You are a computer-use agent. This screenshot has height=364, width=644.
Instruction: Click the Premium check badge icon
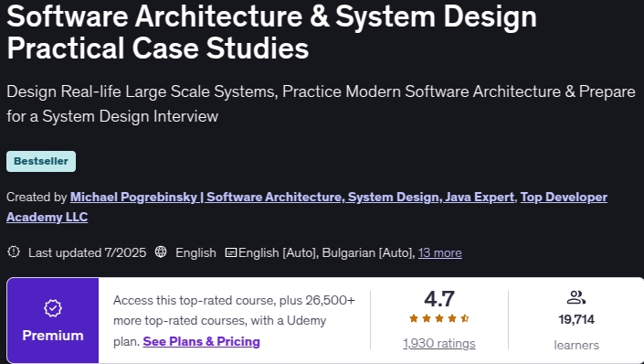(53, 308)
